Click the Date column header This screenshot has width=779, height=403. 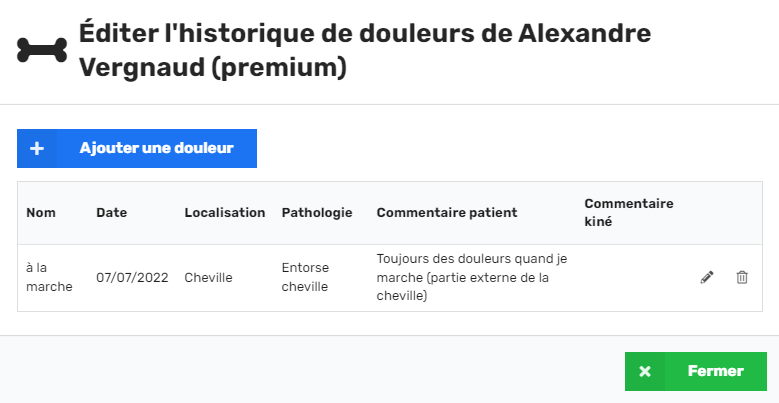click(x=112, y=213)
